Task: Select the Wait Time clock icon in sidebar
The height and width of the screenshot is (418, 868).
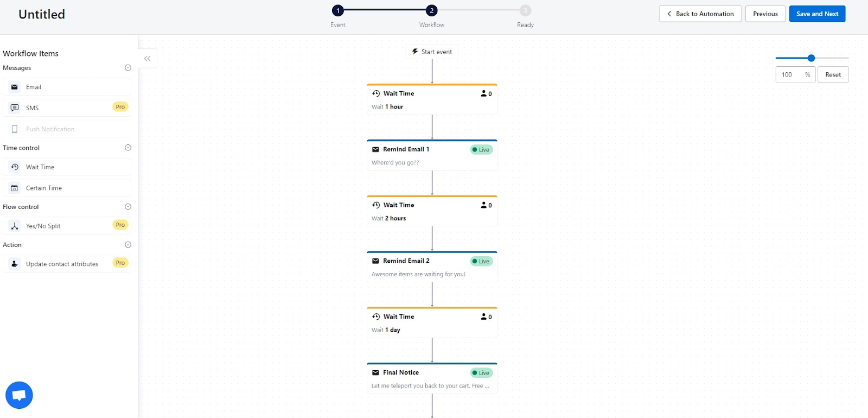Action: [15, 167]
